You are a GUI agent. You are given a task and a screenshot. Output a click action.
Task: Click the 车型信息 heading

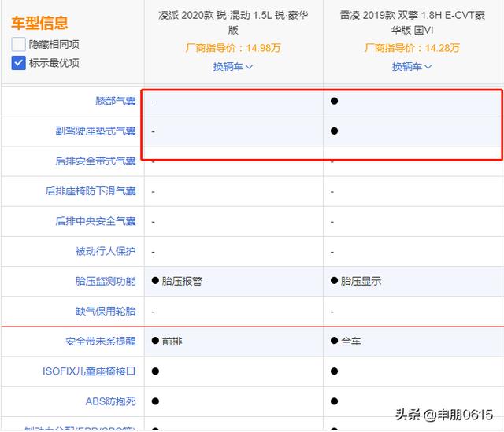(x=39, y=24)
